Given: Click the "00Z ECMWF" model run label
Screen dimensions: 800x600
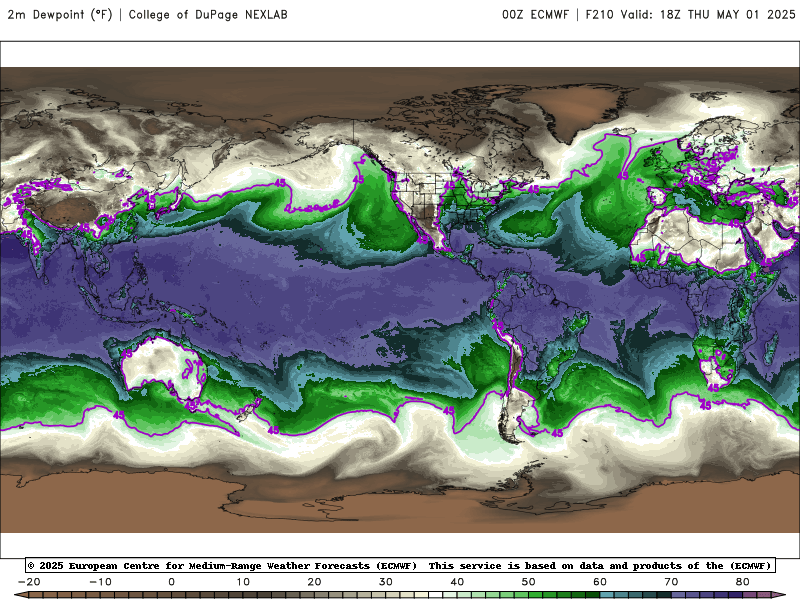Looking at the screenshot, I should tap(535, 15).
